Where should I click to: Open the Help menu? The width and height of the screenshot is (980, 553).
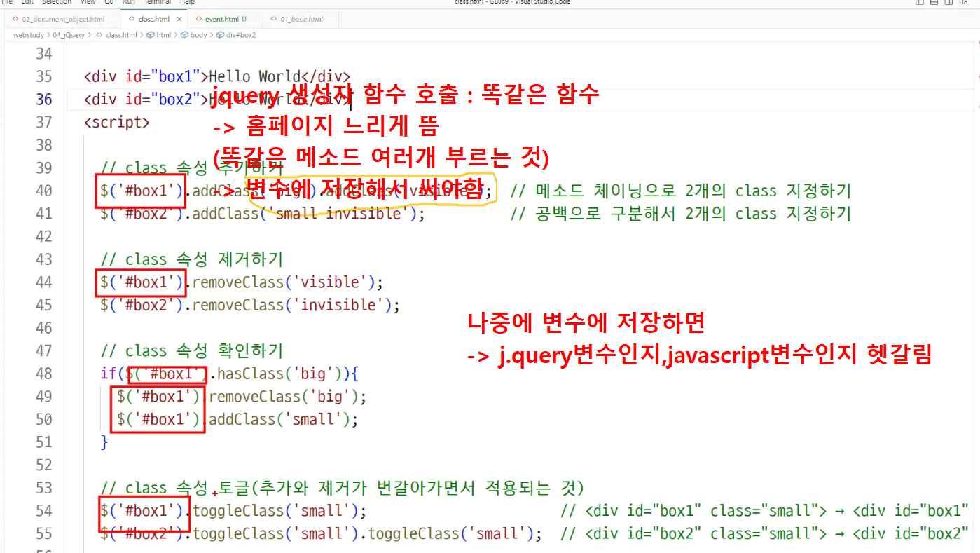point(187,2)
